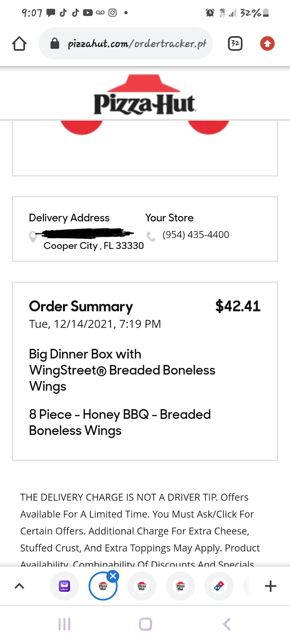
Task: Tap the lock icon in address bar
Action: tap(55, 44)
